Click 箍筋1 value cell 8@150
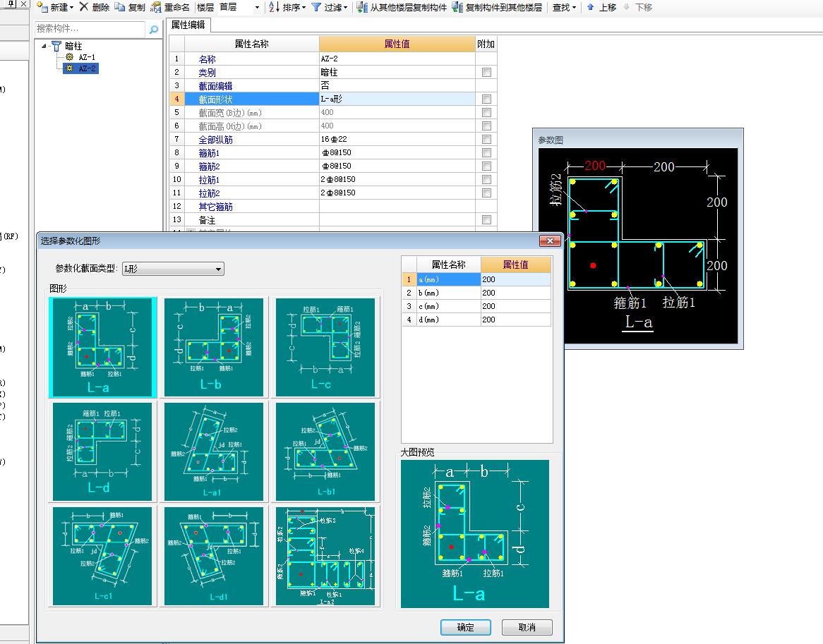Image resolution: width=823 pixels, height=644 pixels. point(397,152)
